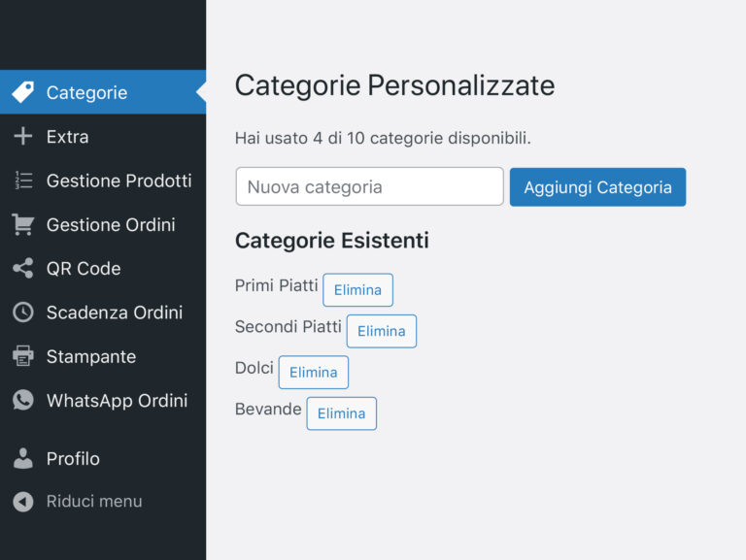Open the Stampante menu item
The image size is (746, 560).
tap(103, 356)
